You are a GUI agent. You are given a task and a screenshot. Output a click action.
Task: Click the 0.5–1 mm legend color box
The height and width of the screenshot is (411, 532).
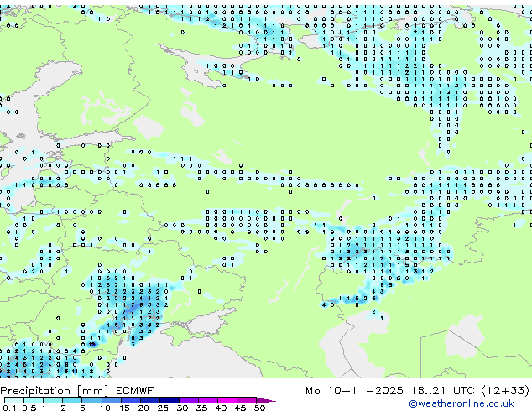pos(34,400)
